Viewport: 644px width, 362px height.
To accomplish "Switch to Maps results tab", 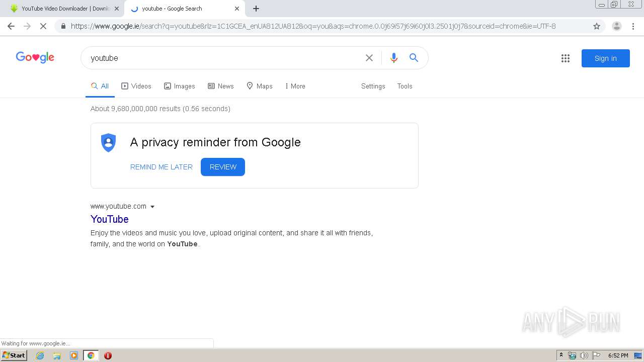I will pos(260,86).
